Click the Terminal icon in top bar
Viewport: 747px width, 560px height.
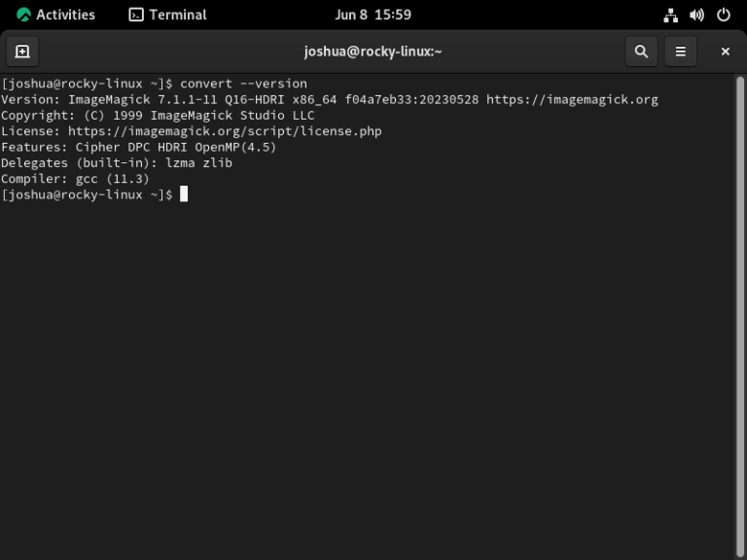tap(136, 15)
